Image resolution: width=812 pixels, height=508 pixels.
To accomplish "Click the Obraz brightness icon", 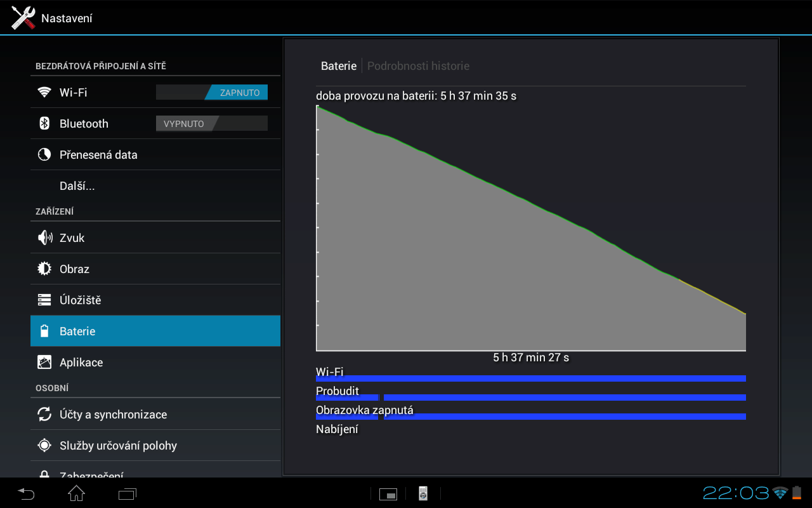I will point(44,269).
